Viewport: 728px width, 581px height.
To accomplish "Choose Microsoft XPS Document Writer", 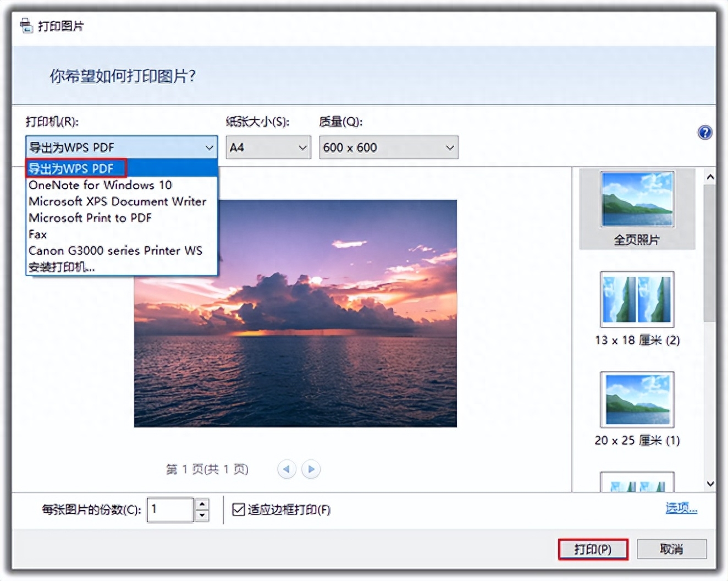I will pyautogui.click(x=122, y=201).
